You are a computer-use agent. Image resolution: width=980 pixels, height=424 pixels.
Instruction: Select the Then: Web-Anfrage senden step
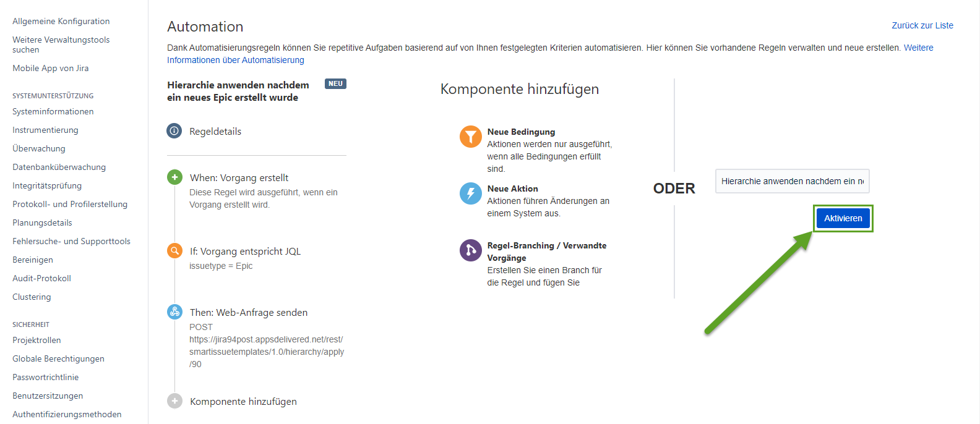249,313
